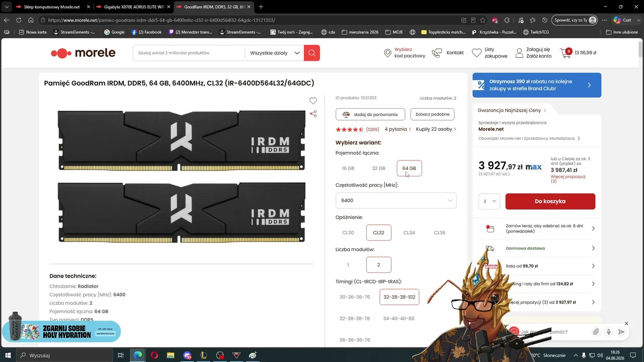
Task: Click the Holy Hydration advertisement banner
Action: click(x=61, y=330)
